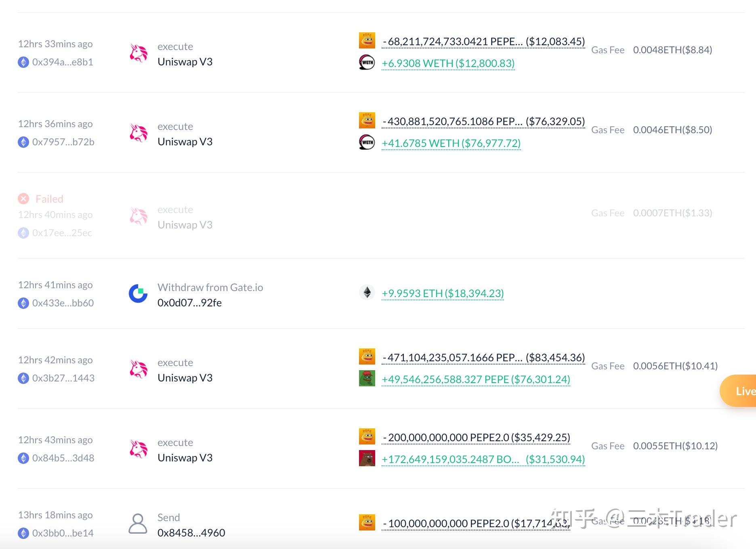Open Uniswap V3 contract in 12hrs 42mins row
Image resolution: width=756 pixels, height=549 pixels.
click(185, 378)
